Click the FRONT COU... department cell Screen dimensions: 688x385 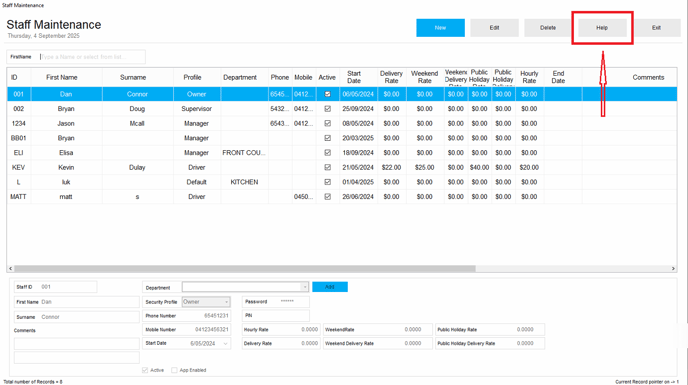(244, 153)
